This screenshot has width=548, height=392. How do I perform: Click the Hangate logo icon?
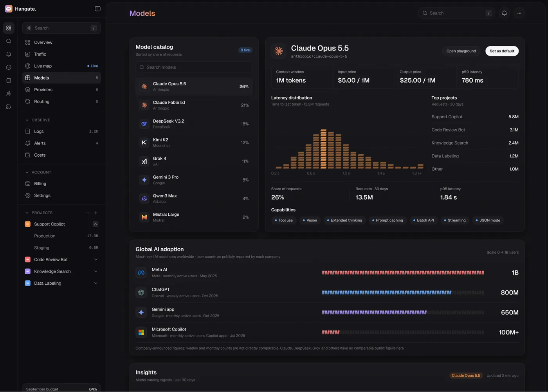[9, 9]
